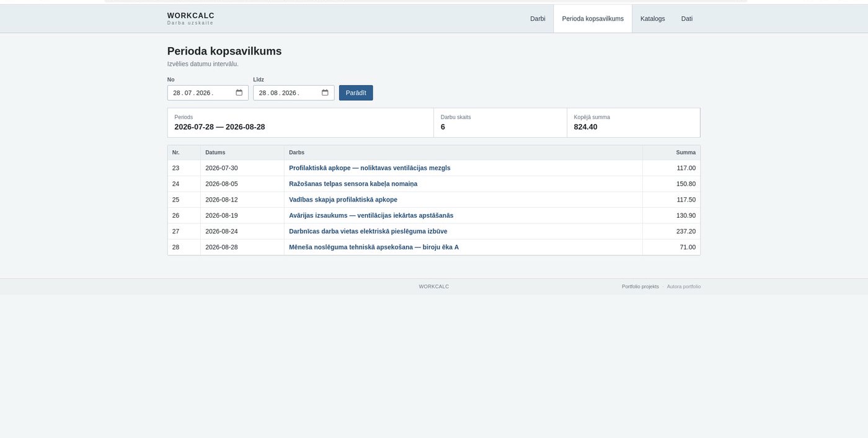868x438 pixels.
Task: Click period text 2026-07-28 — 2026-08-28
Action: tap(219, 127)
